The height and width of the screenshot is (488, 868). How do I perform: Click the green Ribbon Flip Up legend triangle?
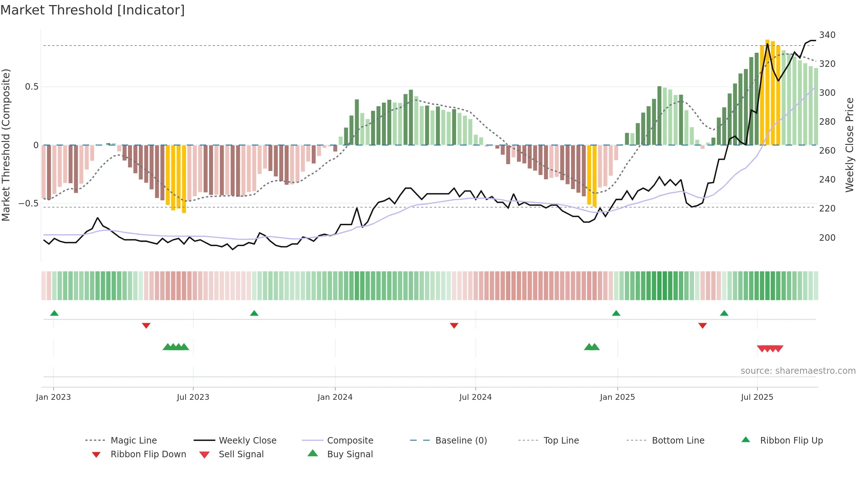746,440
